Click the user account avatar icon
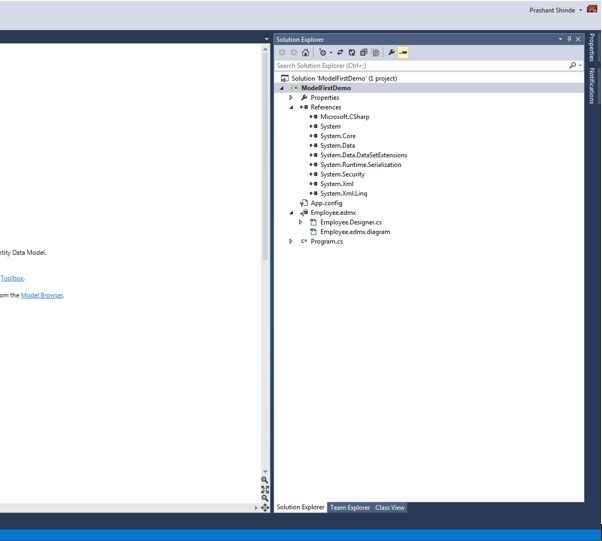This screenshot has width=602, height=541. pyautogui.click(x=592, y=9)
